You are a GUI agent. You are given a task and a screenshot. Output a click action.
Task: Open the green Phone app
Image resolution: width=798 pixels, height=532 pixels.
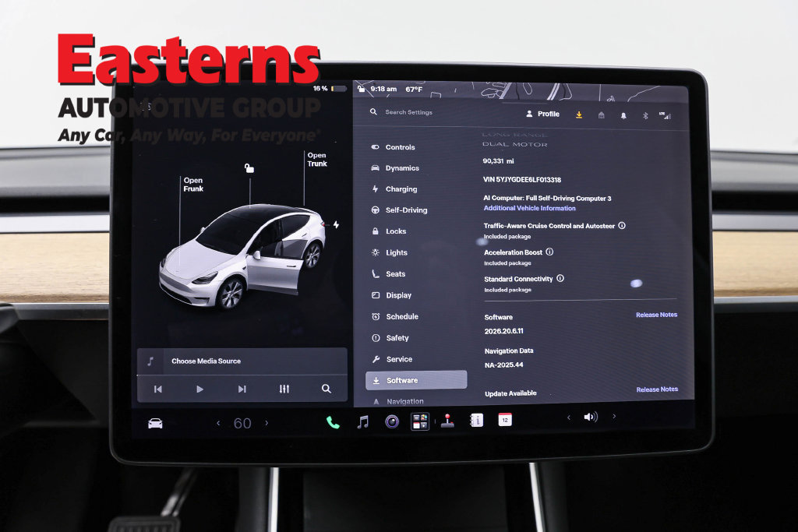click(333, 423)
